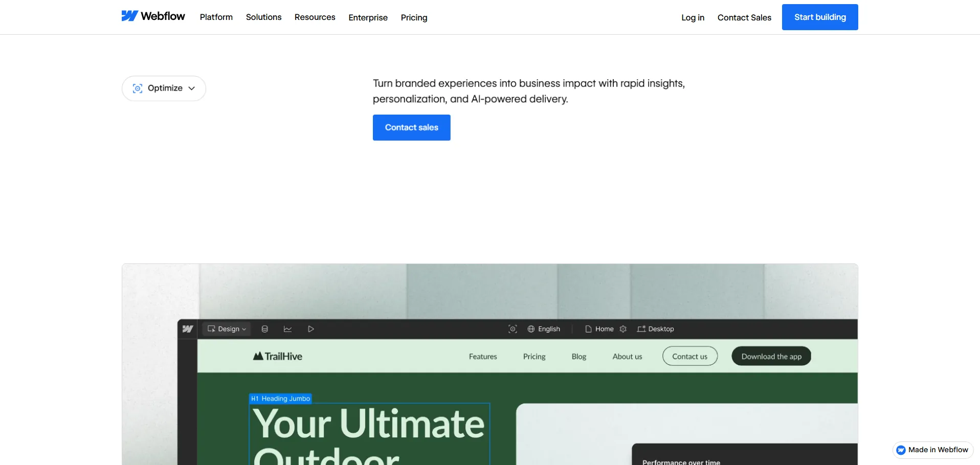Viewport: 980px width, 465px height.
Task: Open the Resources nav menu
Action: tap(315, 17)
